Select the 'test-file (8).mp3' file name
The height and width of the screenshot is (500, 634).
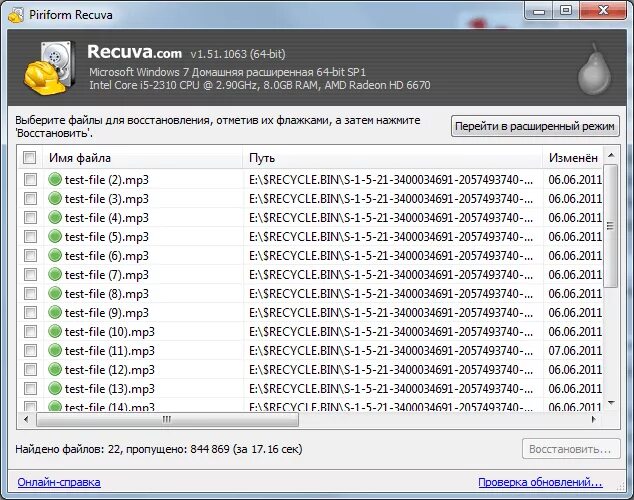click(x=107, y=293)
